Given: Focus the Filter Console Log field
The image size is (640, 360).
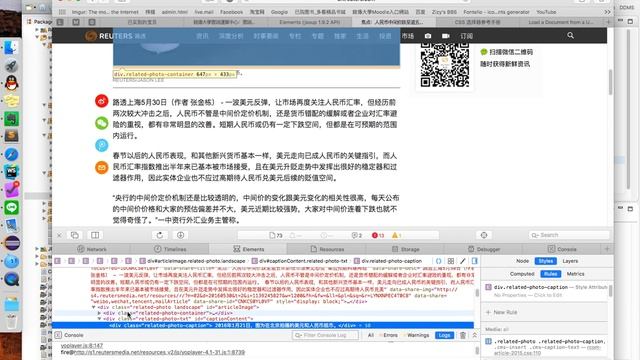Looking at the screenshot, I should [x=326, y=335].
